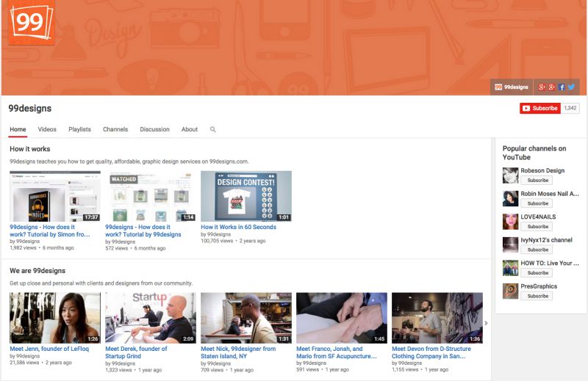The height and width of the screenshot is (381, 588).
Task: Open Robeson Design channel name
Action: point(542,170)
